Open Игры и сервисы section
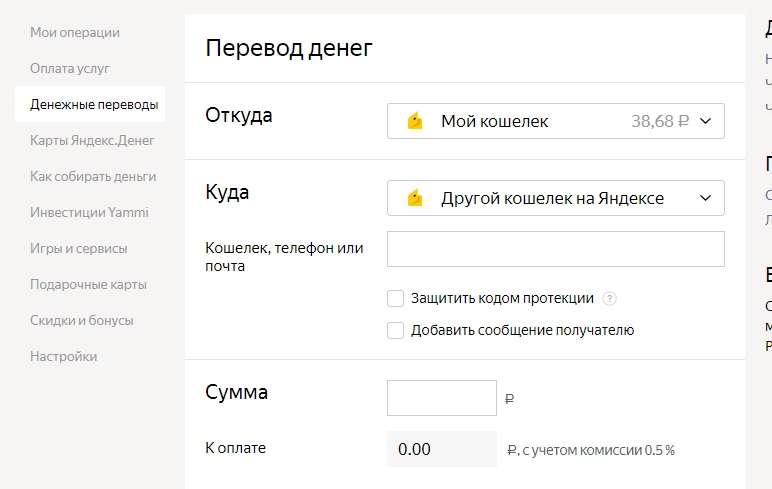The image size is (772, 489). pos(79,248)
